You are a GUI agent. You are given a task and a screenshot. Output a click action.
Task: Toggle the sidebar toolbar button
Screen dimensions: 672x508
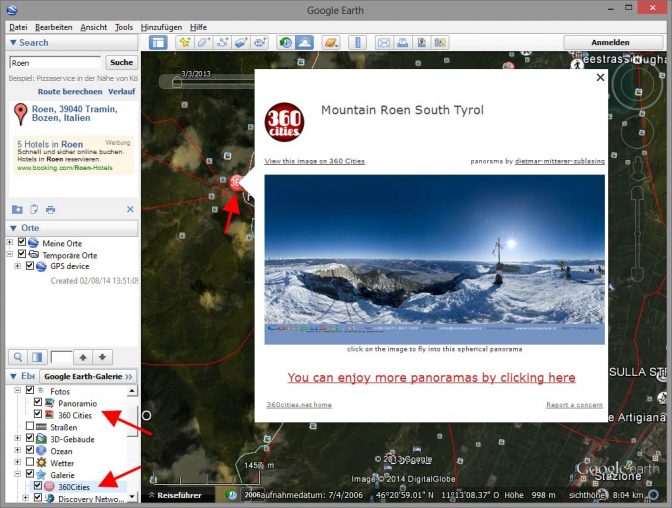(x=158, y=42)
